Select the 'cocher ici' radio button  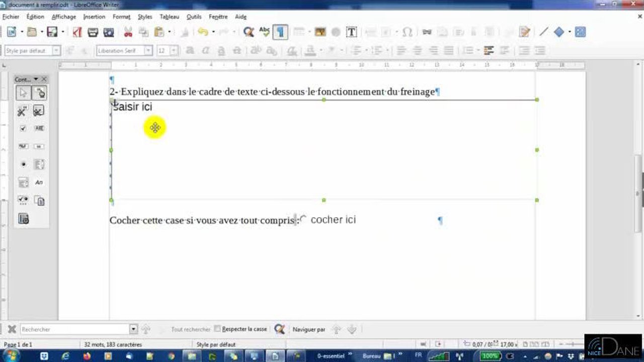click(x=303, y=219)
